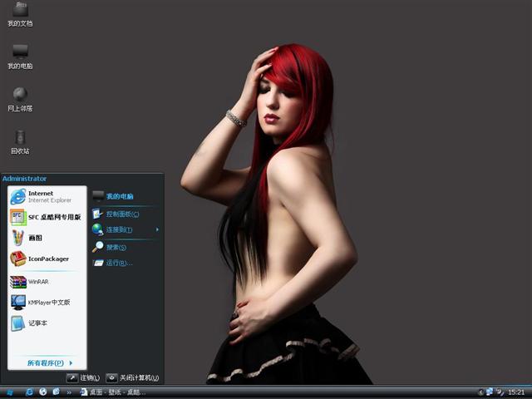532x399 pixels.
Task: Open the 我的文档 desktop icon
Action: pyautogui.click(x=20, y=13)
